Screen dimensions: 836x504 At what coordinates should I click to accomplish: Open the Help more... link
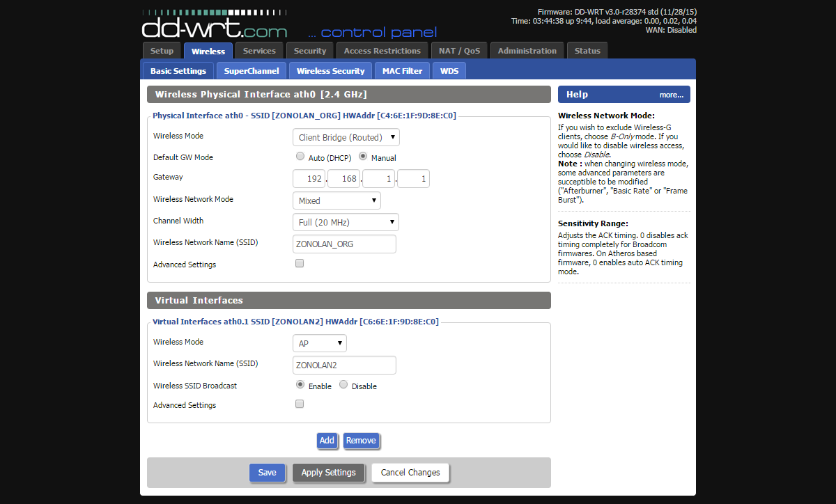[672, 95]
